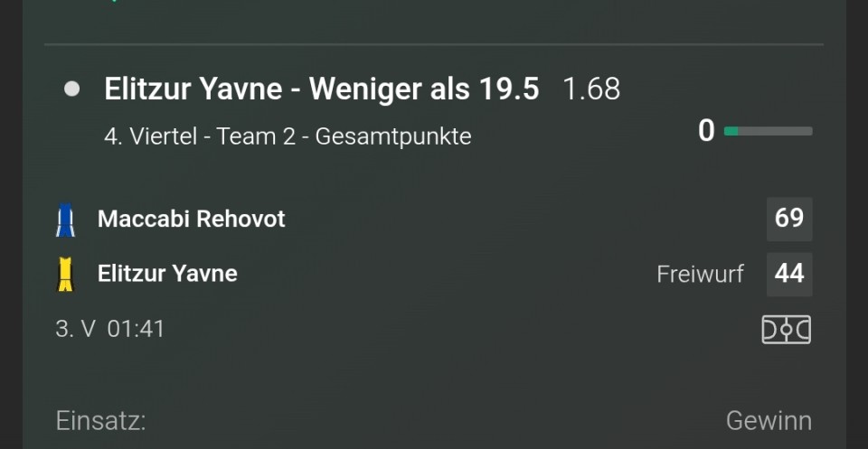Click the Maccabi Rehovot team name
This screenshot has width=868, height=449.
(x=192, y=219)
